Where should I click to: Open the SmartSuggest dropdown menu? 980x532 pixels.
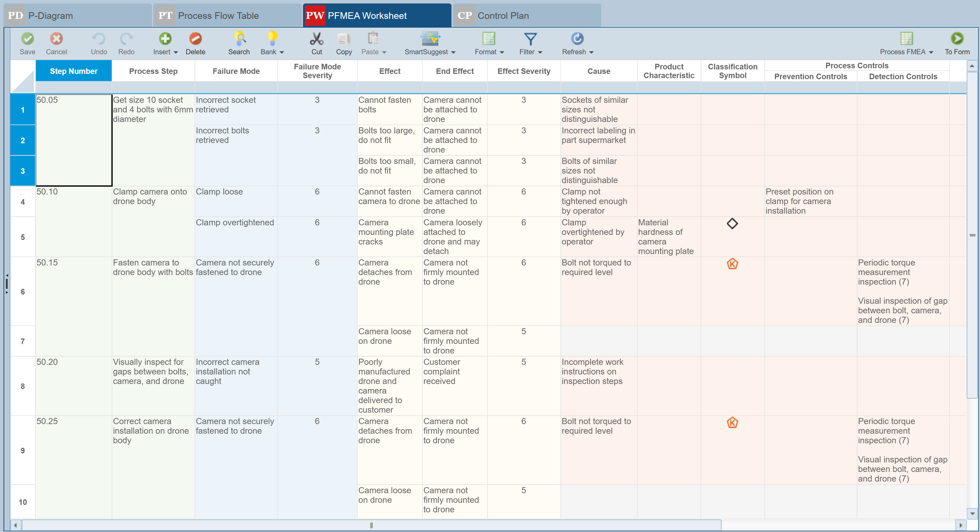(453, 52)
